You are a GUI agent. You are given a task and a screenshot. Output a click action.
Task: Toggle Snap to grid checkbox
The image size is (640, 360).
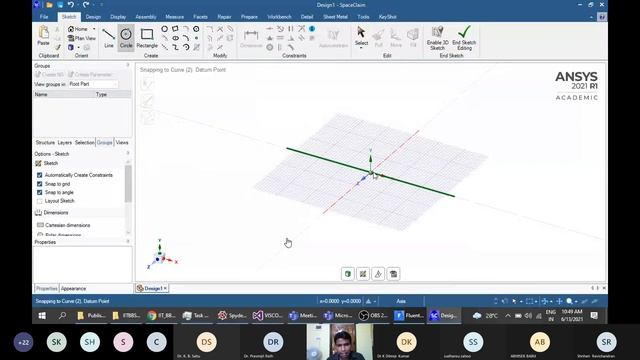pos(40,184)
